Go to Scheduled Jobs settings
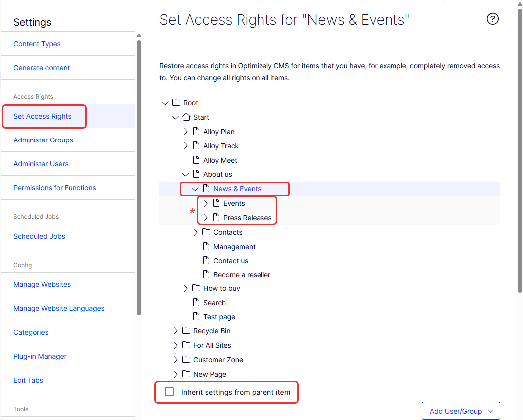The image size is (523, 420). coord(39,236)
